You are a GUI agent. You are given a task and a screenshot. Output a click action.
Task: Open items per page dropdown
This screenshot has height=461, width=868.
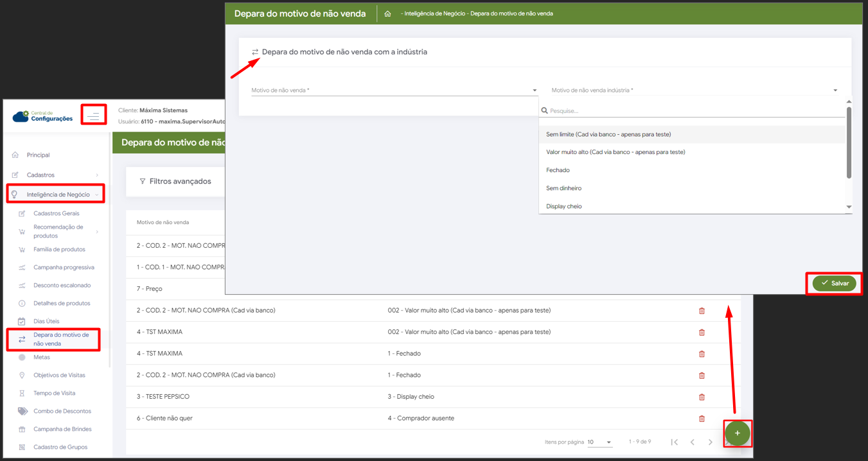[600, 442]
